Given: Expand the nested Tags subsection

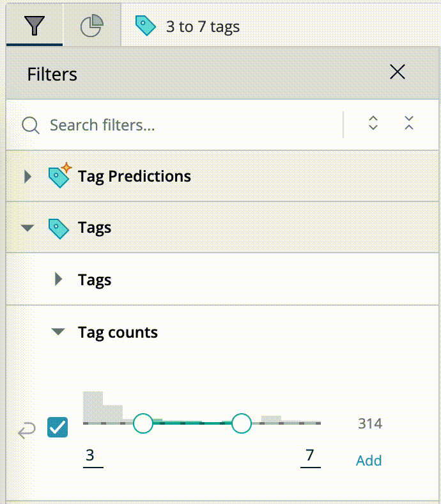Looking at the screenshot, I should [x=59, y=280].
